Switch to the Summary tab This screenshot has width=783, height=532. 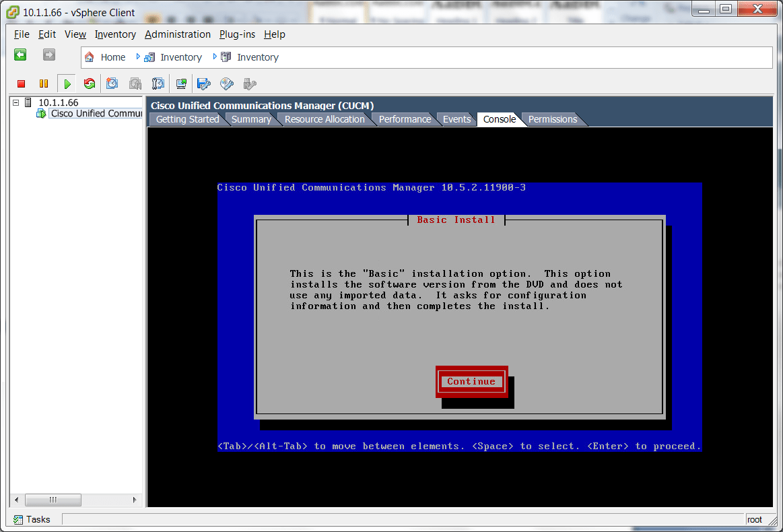pos(251,119)
